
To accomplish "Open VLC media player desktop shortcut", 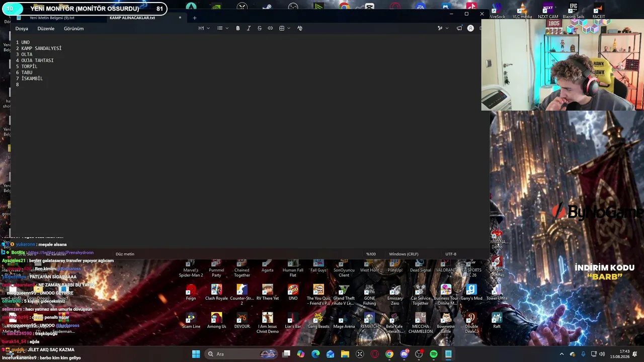I will (522, 10).
